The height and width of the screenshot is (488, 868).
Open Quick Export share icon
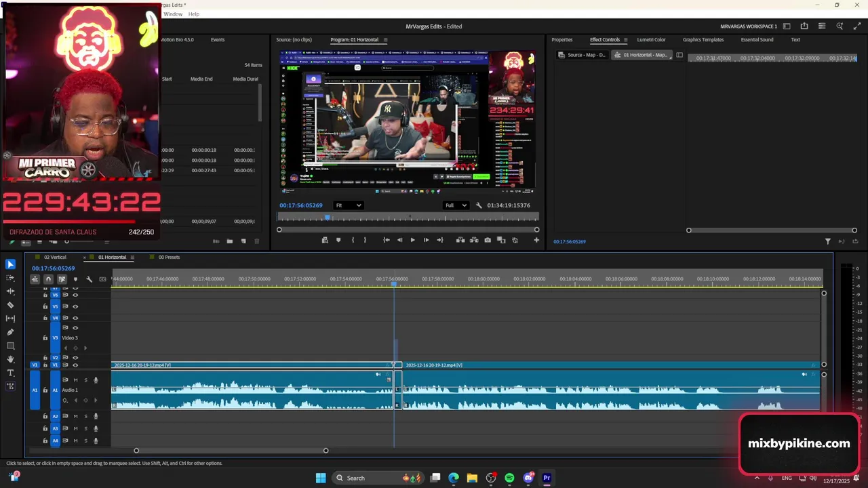804,26
